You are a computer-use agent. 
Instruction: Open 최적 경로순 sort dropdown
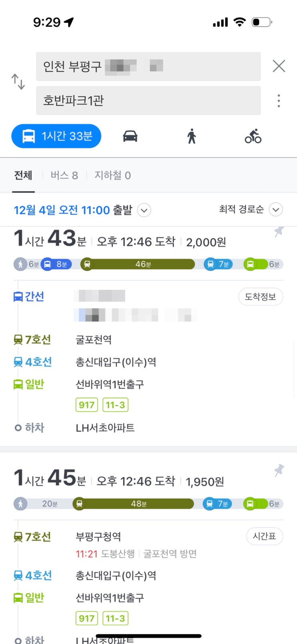pyautogui.click(x=275, y=209)
